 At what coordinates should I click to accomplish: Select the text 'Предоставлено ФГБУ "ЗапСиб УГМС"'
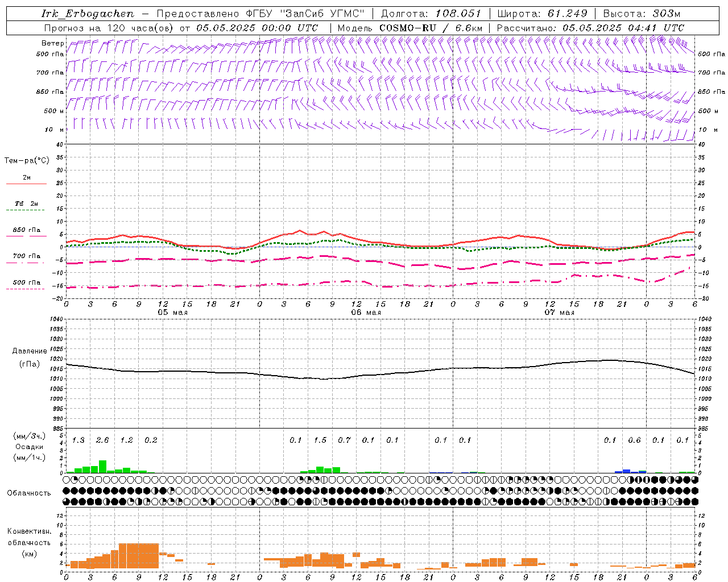260,14
